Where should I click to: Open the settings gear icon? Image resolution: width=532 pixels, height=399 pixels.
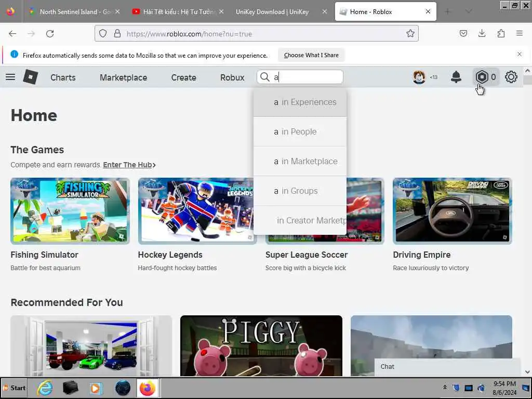coord(511,77)
